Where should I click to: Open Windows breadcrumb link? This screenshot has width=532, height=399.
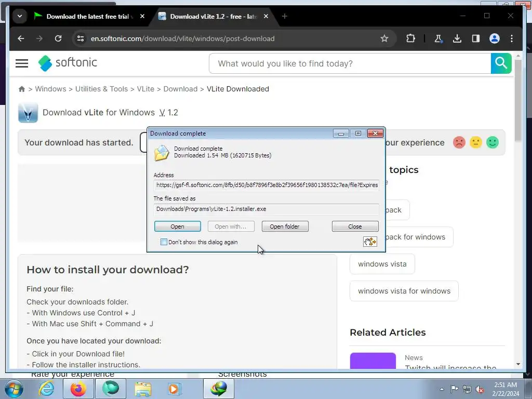[50, 89]
